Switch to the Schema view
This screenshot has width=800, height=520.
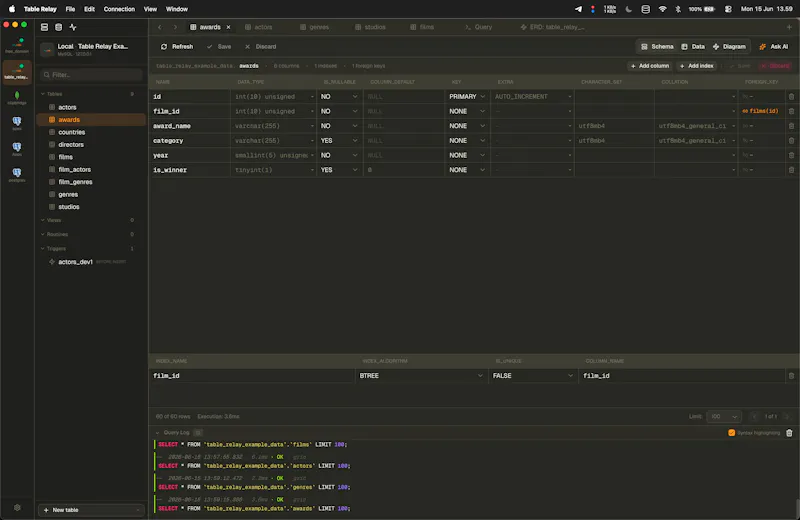[x=657, y=46]
